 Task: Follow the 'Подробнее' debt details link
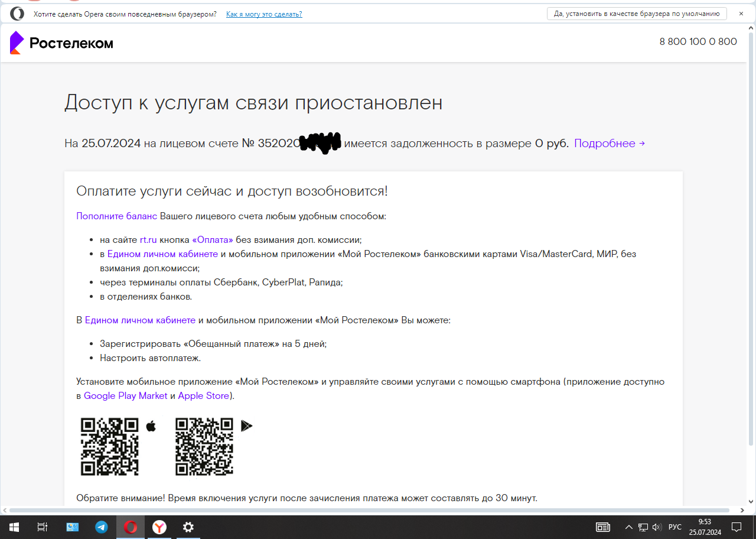pos(609,143)
